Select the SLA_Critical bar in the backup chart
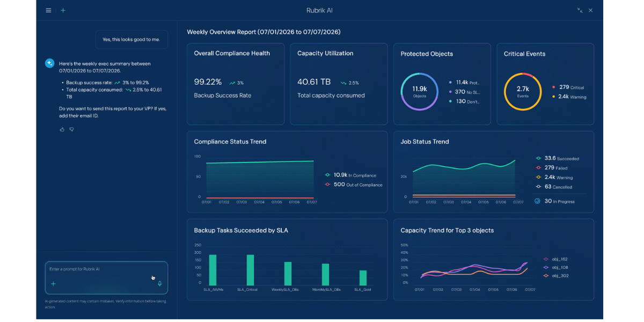The width and height of the screenshot is (644, 322). pyautogui.click(x=250, y=270)
